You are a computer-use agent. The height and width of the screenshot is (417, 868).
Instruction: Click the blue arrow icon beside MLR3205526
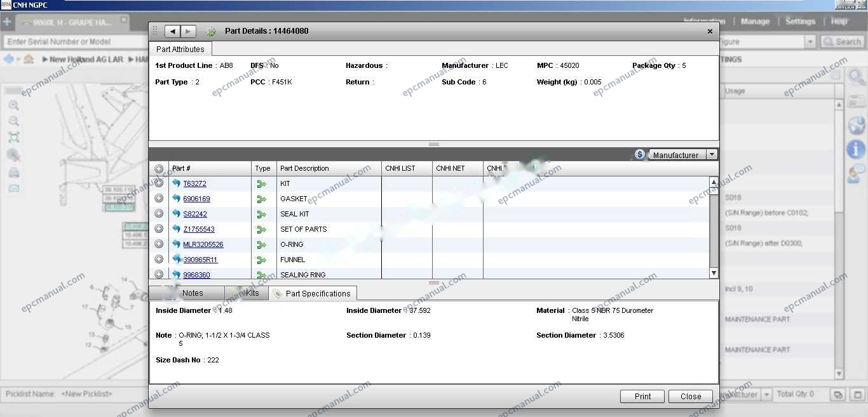tap(176, 244)
